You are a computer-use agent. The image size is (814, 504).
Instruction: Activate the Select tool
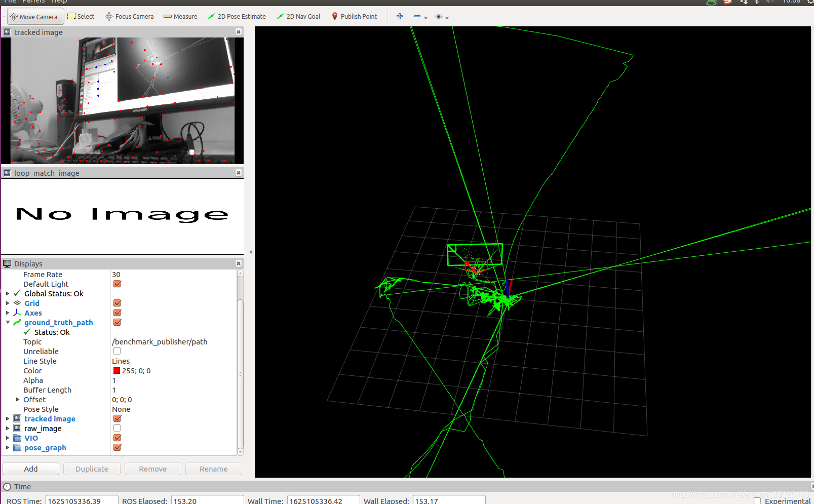81,16
